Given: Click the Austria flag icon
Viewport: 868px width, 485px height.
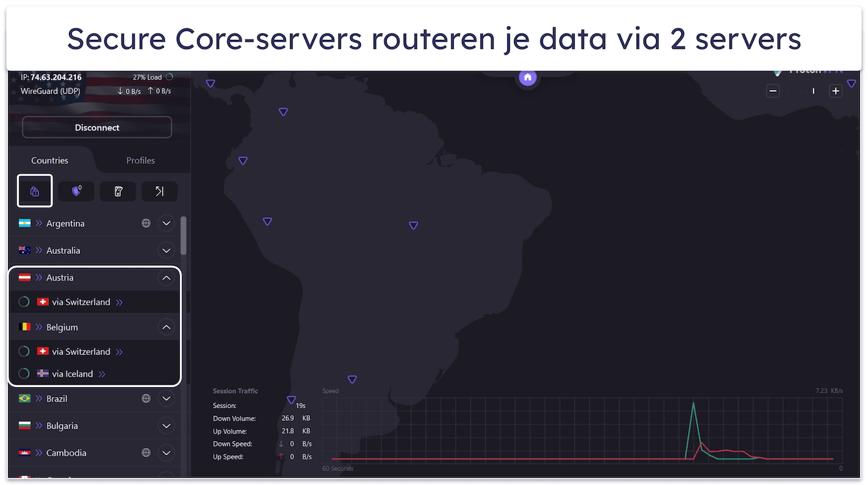Looking at the screenshot, I should 25,277.
